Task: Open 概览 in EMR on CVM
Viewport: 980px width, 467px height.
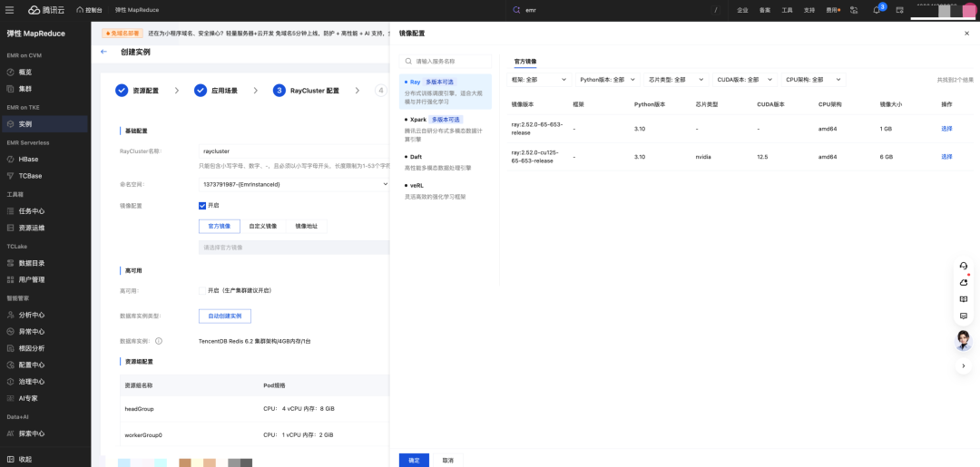Action: 25,73
